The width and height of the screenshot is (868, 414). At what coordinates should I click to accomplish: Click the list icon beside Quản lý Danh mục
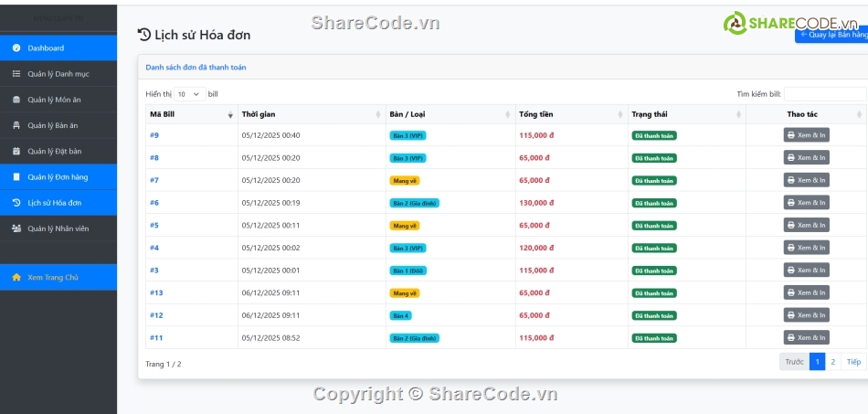(x=16, y=74)
